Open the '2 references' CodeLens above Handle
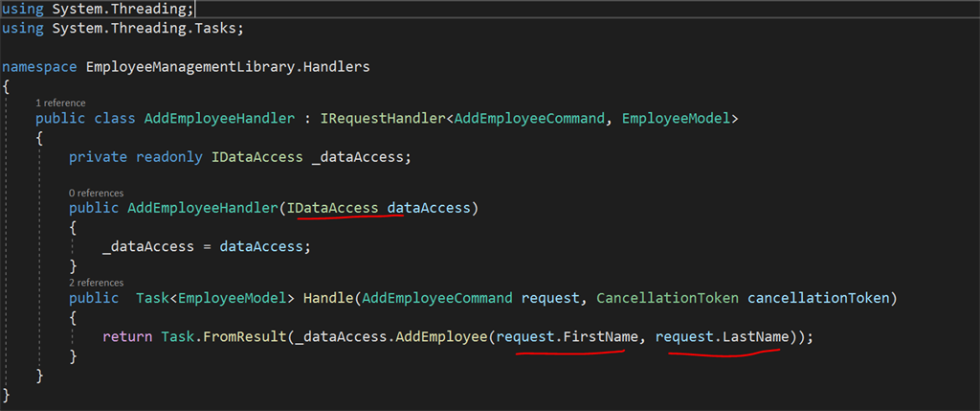Screen dimensions: 980x411 97,283
